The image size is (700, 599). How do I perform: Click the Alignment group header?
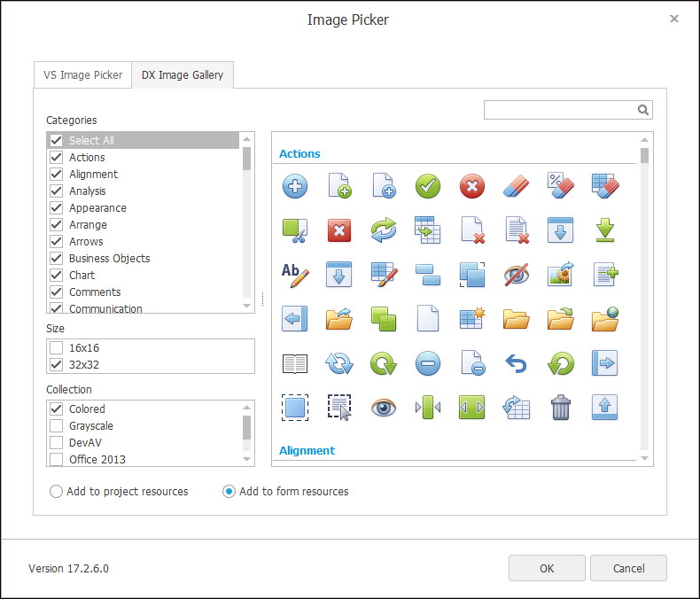(307, 450)
